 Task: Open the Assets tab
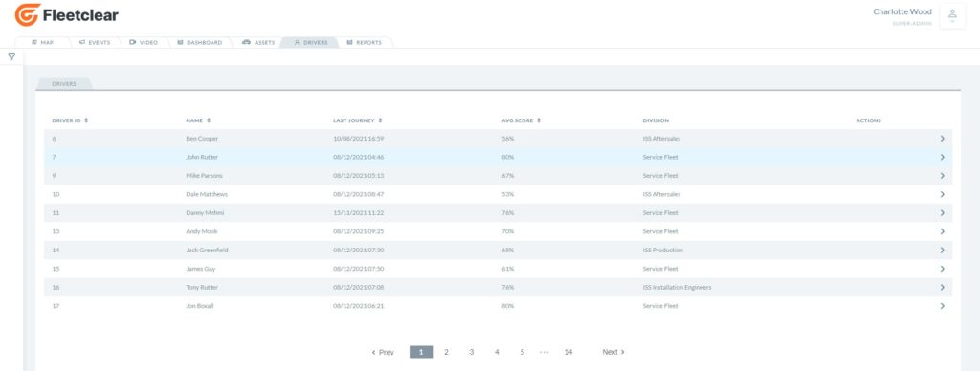(258, 42)
